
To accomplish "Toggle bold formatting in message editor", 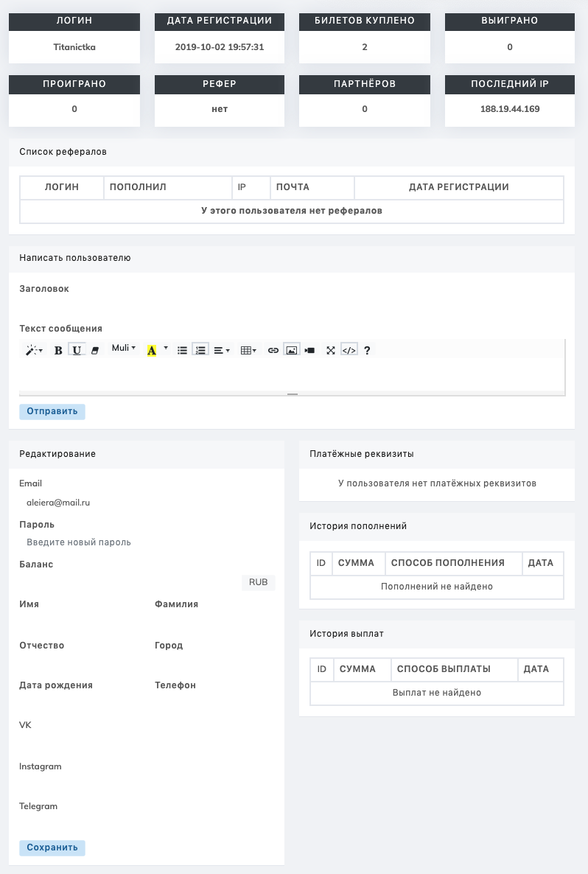I will click(58, 350).
